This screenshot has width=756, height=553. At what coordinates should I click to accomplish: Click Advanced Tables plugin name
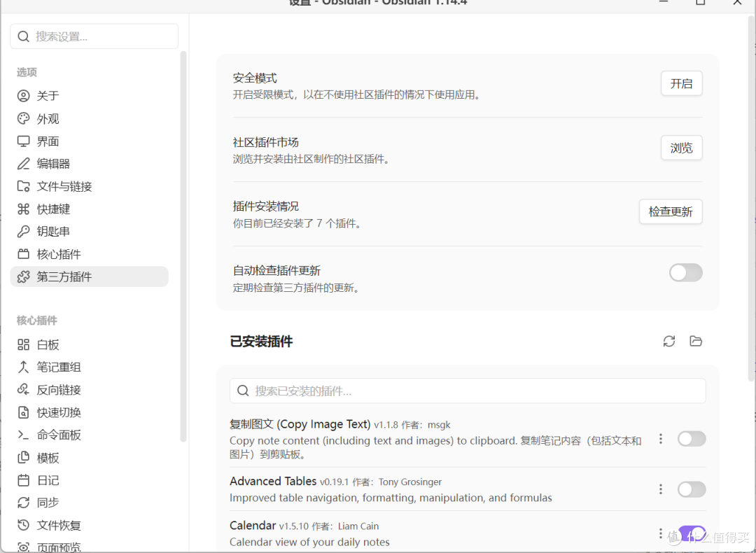point(273,481)
